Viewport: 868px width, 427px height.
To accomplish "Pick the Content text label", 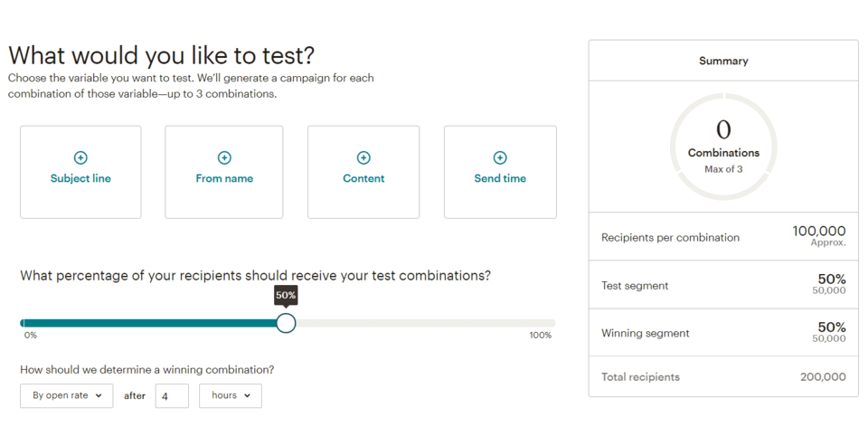I will coord(363,179).
